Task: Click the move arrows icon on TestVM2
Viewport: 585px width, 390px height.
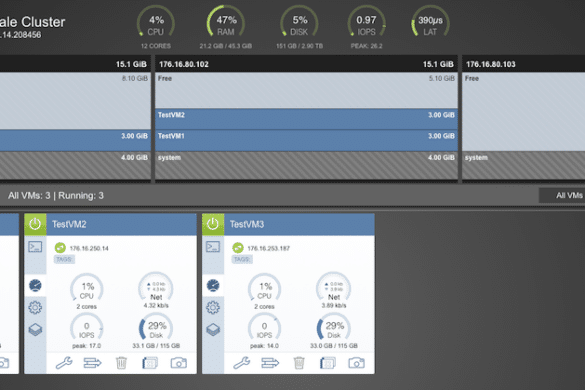Action: [93, 363]
